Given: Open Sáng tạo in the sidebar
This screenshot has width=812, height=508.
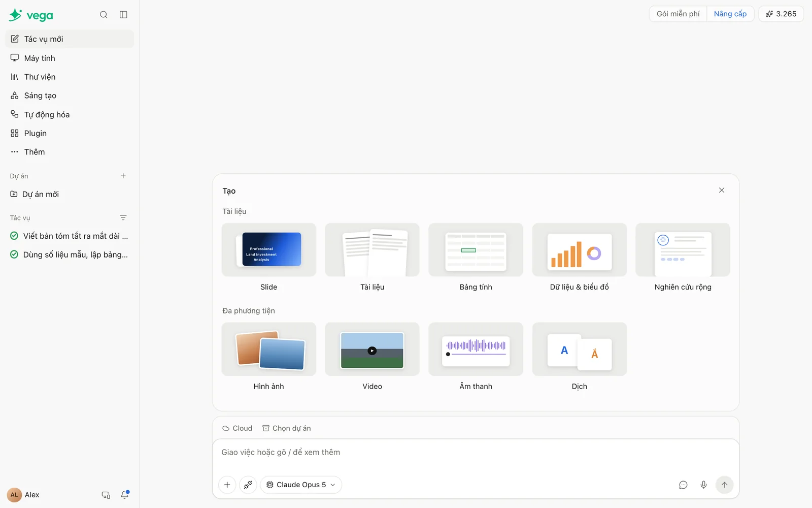Looking at the screenshot, I should [x=70, y=96].
